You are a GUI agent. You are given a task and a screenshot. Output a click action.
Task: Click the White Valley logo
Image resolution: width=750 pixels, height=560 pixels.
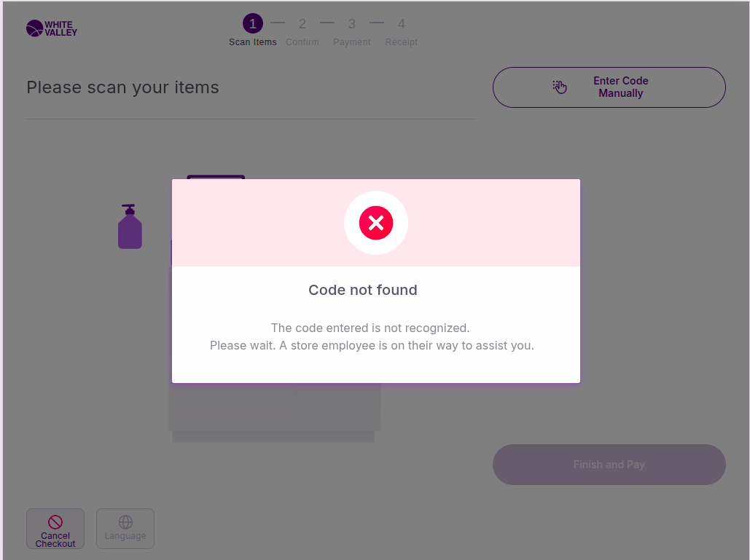click(51, 28)
